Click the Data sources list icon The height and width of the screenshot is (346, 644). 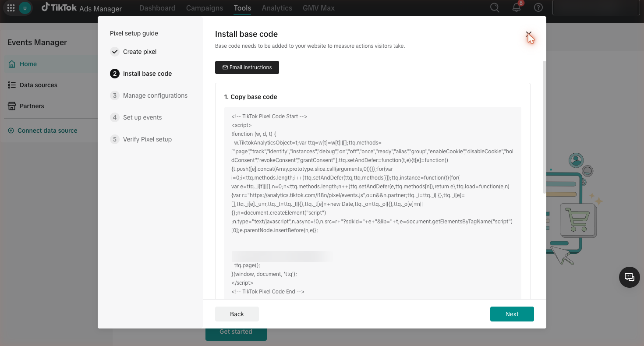(12, 85)
